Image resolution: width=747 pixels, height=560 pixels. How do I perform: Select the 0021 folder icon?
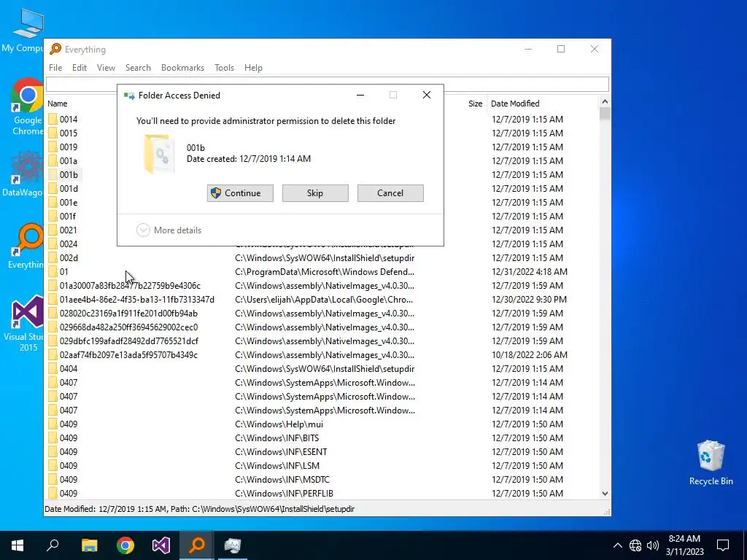point(53,230)
